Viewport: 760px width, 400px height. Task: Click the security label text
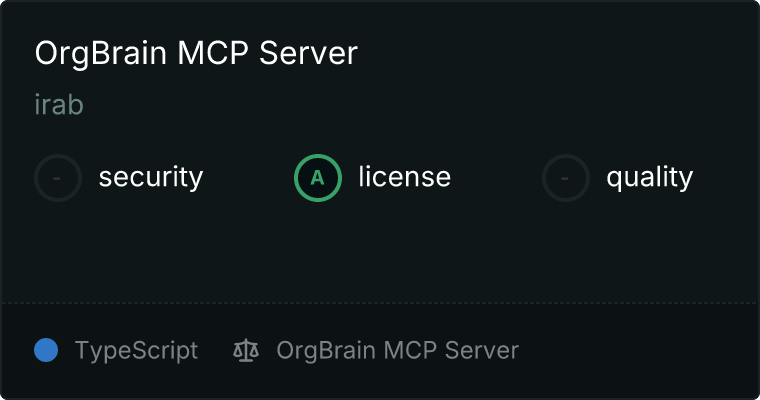(x=151, y=177)
